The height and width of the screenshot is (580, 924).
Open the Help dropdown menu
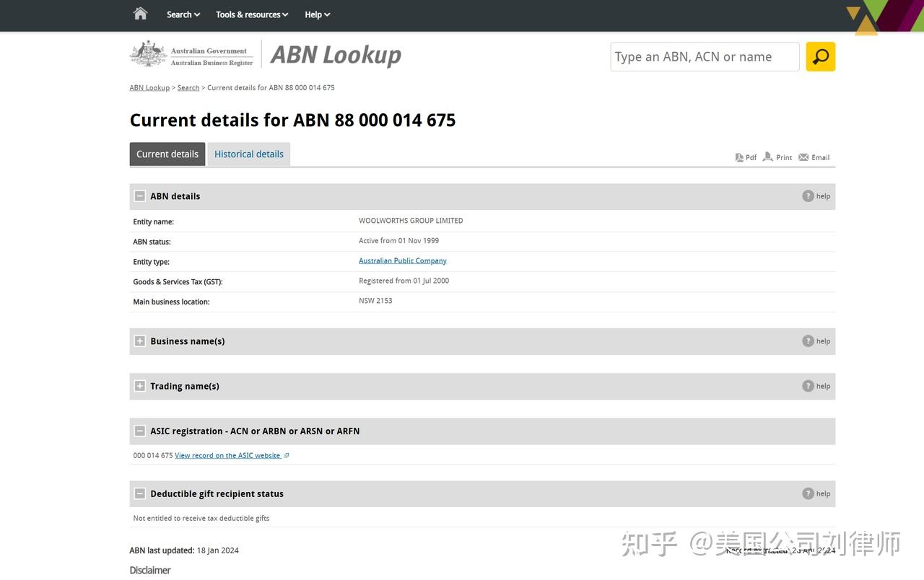(x=318, y=14)
